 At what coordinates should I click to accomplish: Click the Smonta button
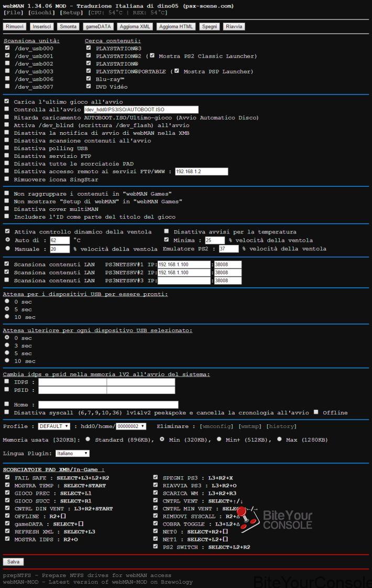point(68,27)
